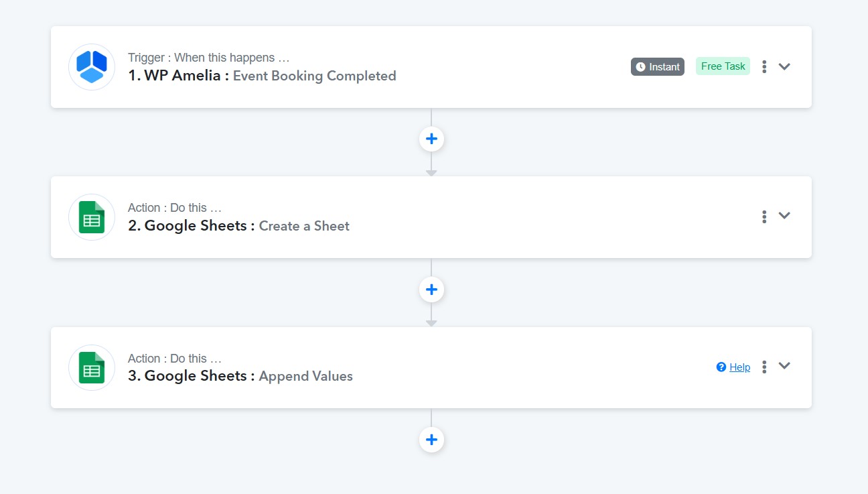The image size is (868, 494).
Task: Add a step after Create a Sheet
Action: [x=431, y=290]
